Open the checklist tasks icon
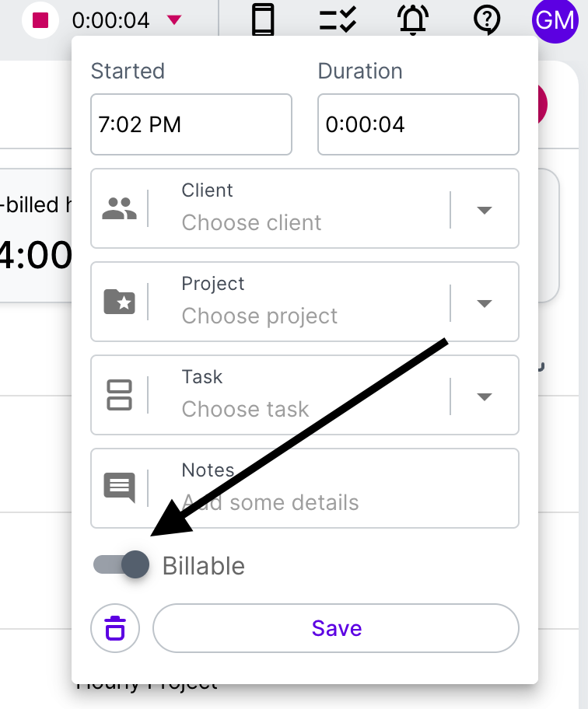The width and height of the screenshot is (588, 709). (338, 19)
